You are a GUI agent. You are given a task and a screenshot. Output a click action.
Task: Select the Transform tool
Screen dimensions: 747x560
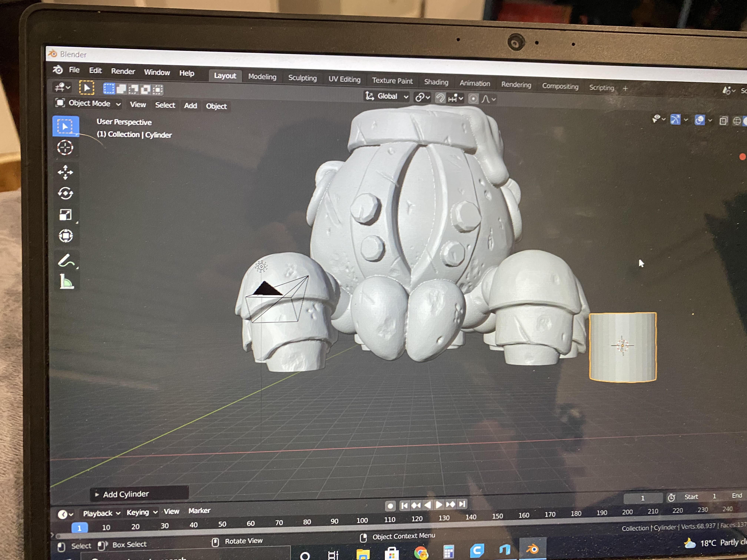(x=66, y=236)
